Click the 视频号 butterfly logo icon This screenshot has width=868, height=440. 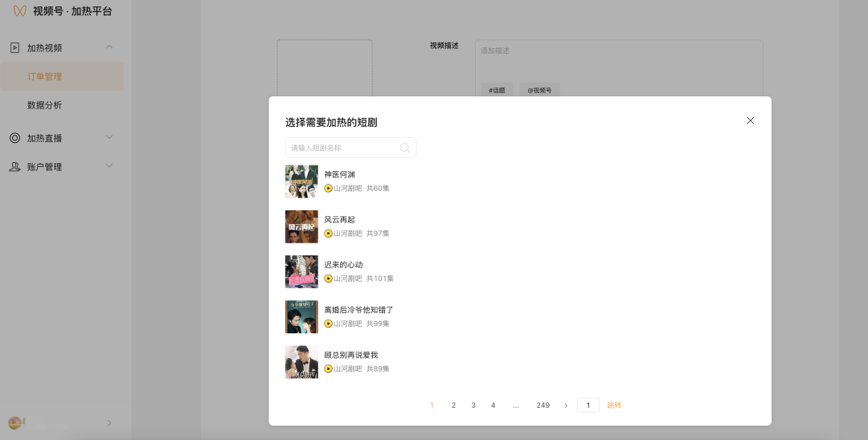click(19, 11)
